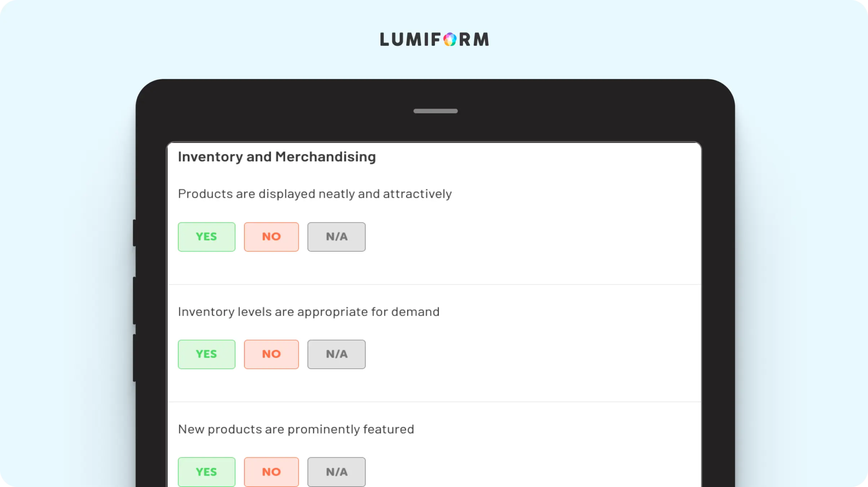Click the divider line above the new products question
This screenshot has width=868, height=487.
point(434,402)
